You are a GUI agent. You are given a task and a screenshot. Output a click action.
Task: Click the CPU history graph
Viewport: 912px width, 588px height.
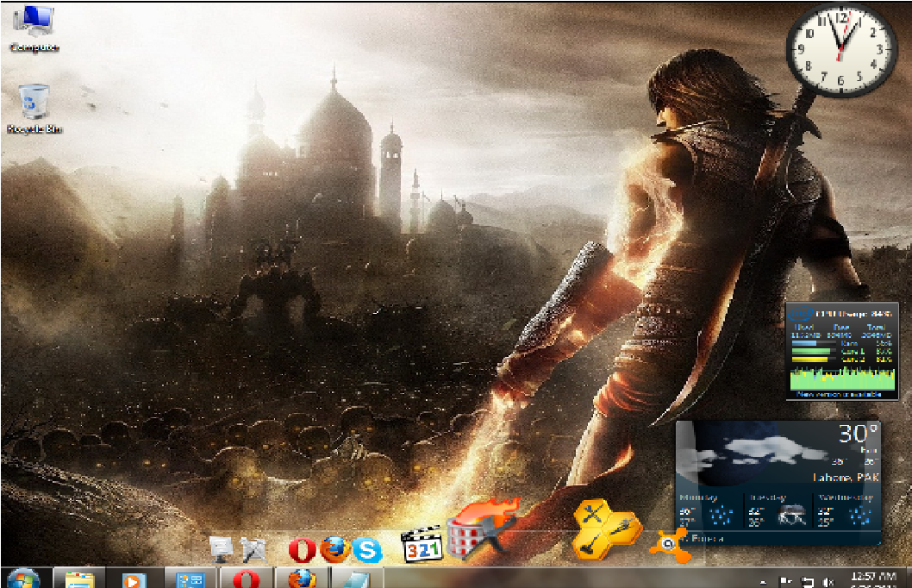click(x=842, y=378)
